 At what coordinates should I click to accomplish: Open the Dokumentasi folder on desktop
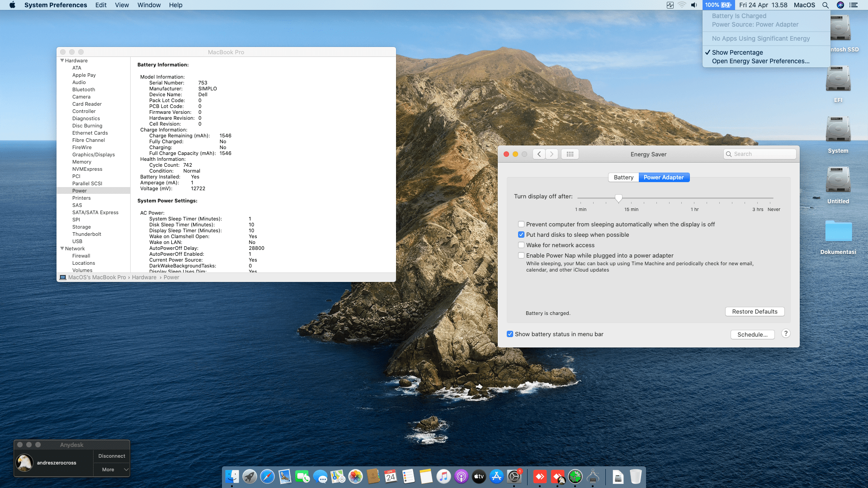point(838,231)
